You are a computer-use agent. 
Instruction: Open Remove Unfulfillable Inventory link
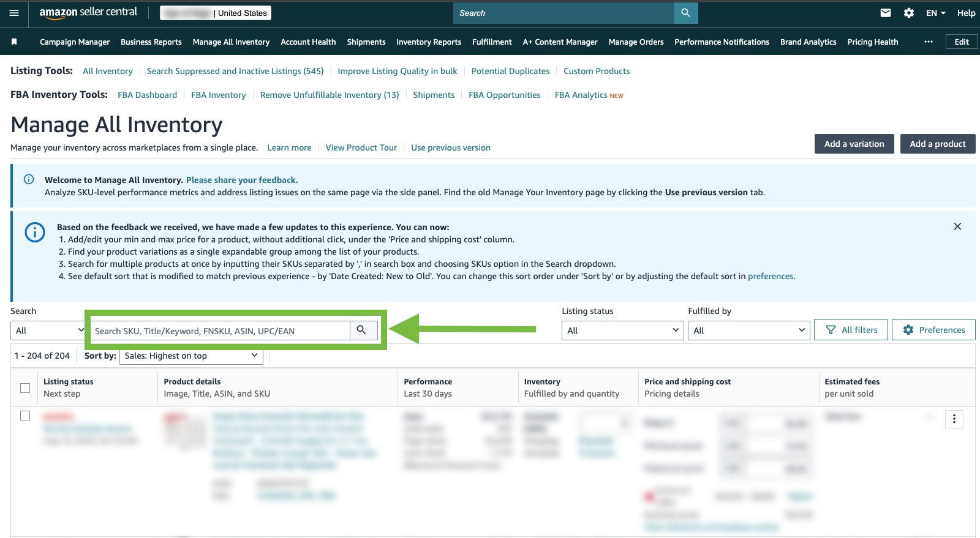330,95
